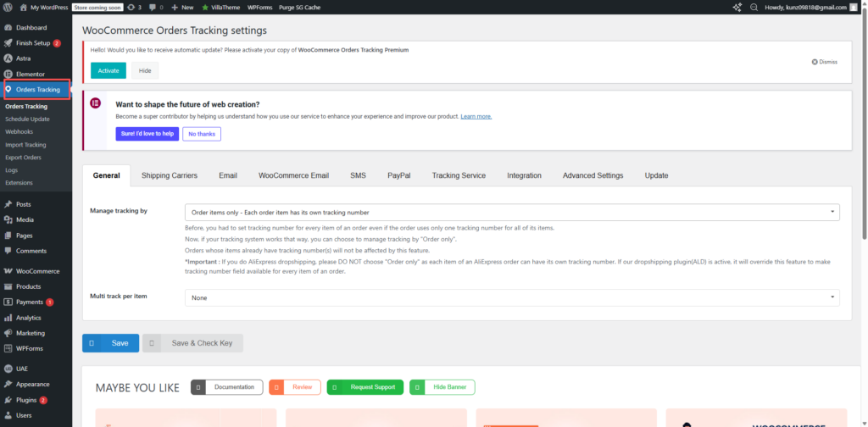The height and width of the screenshot is (427, 868).
Task: Click the No thanks button
Action: pos(202,134)
